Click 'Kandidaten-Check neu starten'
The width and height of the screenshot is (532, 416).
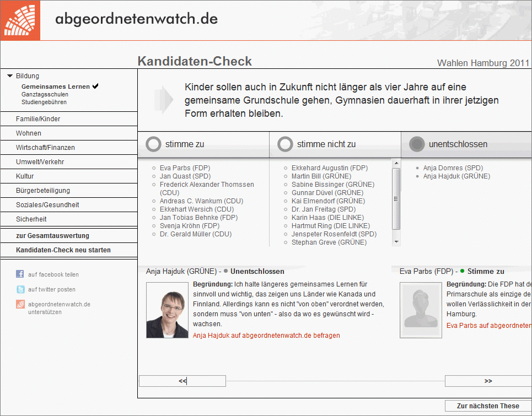(x=69, y=250)
